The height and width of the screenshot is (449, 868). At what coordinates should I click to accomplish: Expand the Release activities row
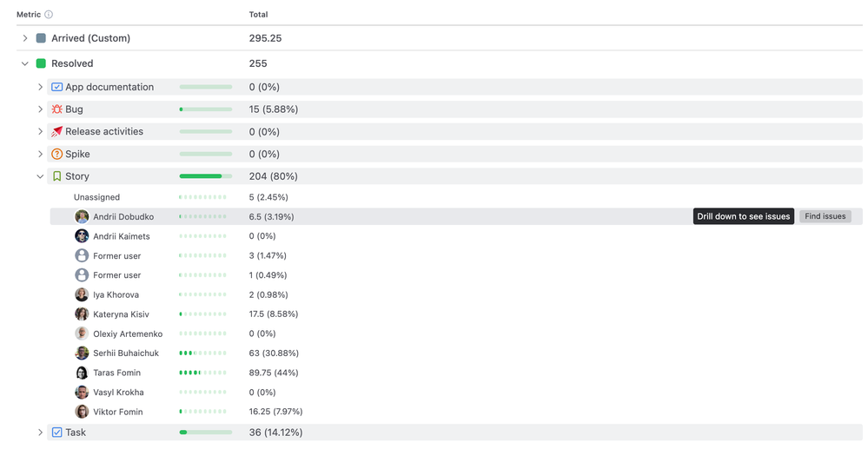pos(40,131)
